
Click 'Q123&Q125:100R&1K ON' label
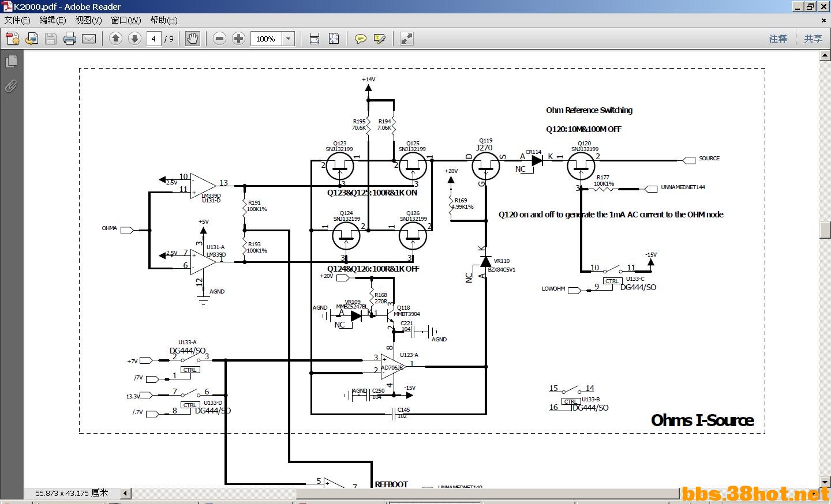(372, 193)
